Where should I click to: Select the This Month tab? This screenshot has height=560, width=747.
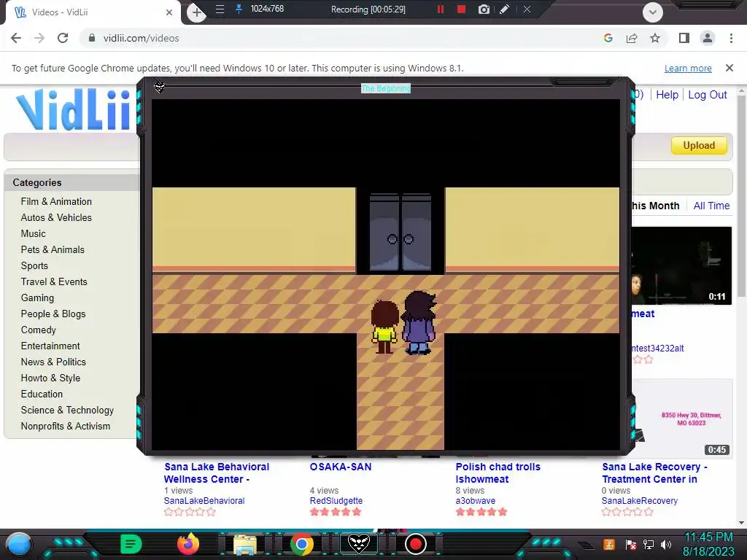tap(656, 206)
